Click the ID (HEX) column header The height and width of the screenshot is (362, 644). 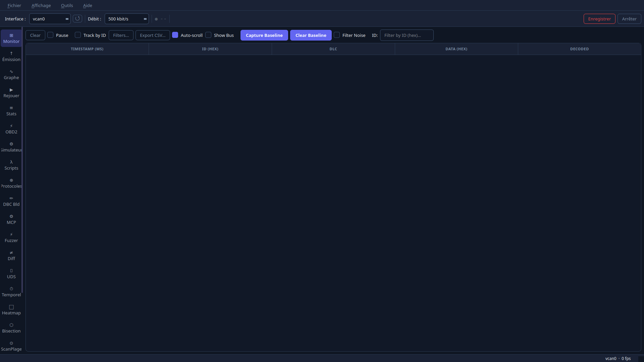(210, 49)
